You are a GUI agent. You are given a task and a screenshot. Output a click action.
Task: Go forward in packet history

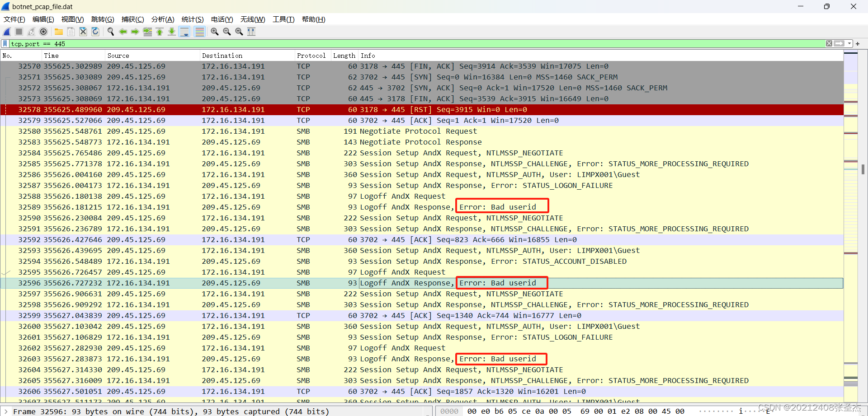(x=135, y=32)
